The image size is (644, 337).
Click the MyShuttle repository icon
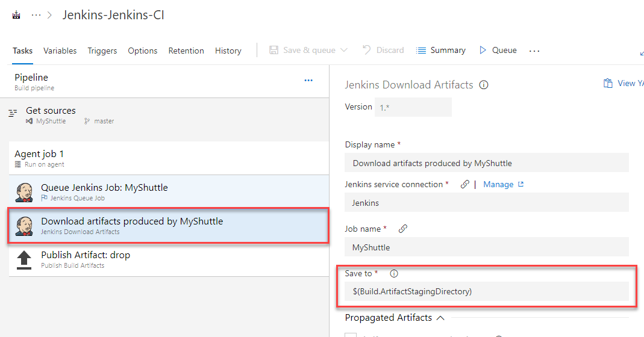pyautogui.click(x=29, y=121)
